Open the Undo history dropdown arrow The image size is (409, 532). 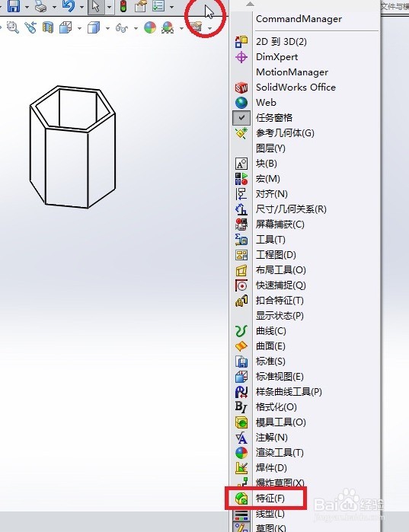coord(81,7)
